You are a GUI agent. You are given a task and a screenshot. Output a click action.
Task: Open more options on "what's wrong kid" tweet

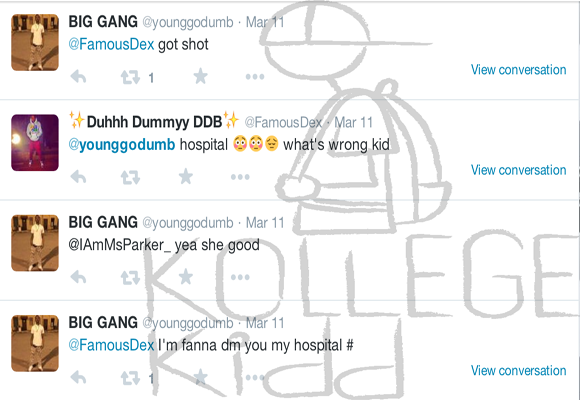[240, 177]
